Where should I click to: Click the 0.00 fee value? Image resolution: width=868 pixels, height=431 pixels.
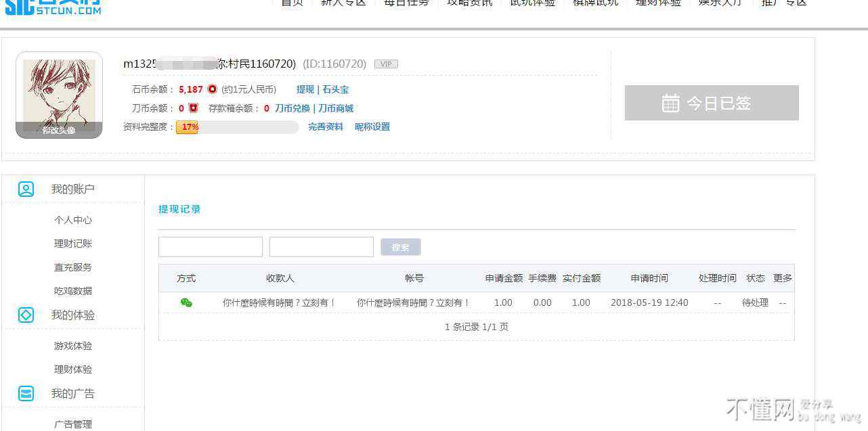click(x=542, y=302)
